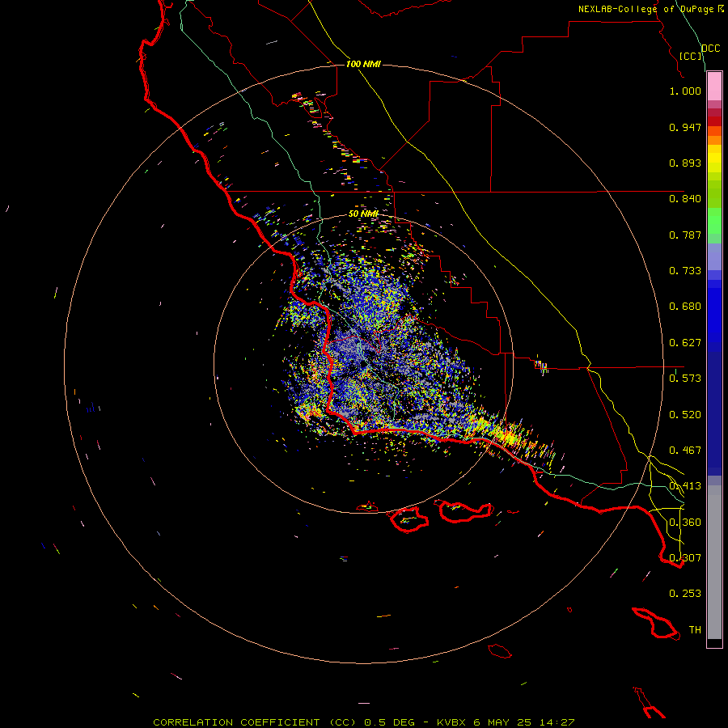The height and width of the screenshot is (728, 728).
Task: Pick the periwinkle color band on the scale
Action: click(714, 258)
